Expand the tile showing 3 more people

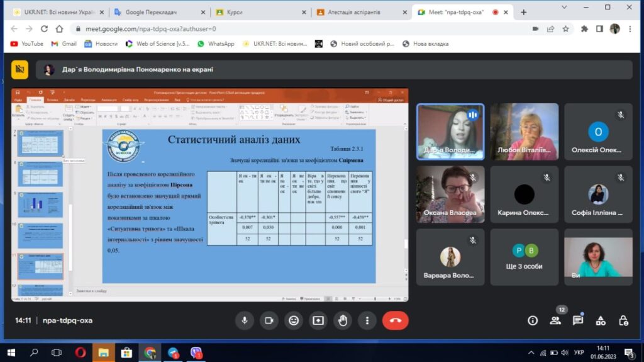click(524, 257)
